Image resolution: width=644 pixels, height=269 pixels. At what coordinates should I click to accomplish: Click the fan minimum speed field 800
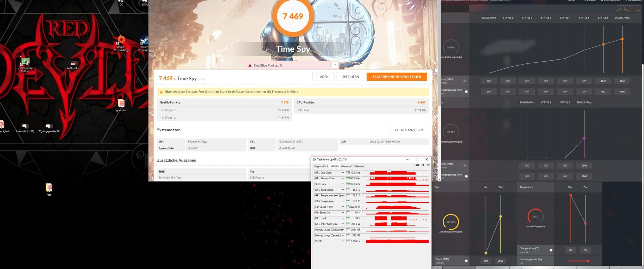486,261
